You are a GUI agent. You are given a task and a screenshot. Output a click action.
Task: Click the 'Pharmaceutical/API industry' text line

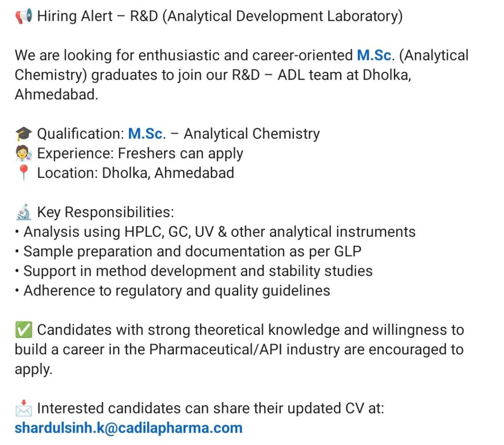coord(239,350)
